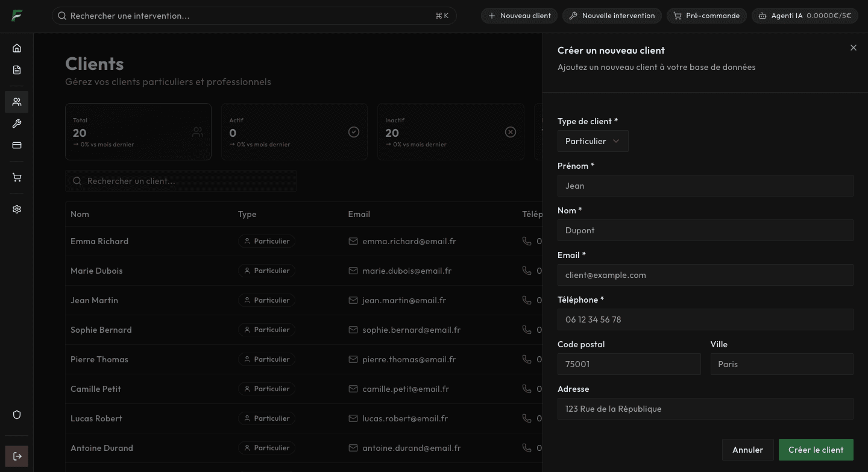Image resolution: width=868 pixels, height=472 pixels.
Task: Cancel the form with Annuler
Action: coord(747,450)
